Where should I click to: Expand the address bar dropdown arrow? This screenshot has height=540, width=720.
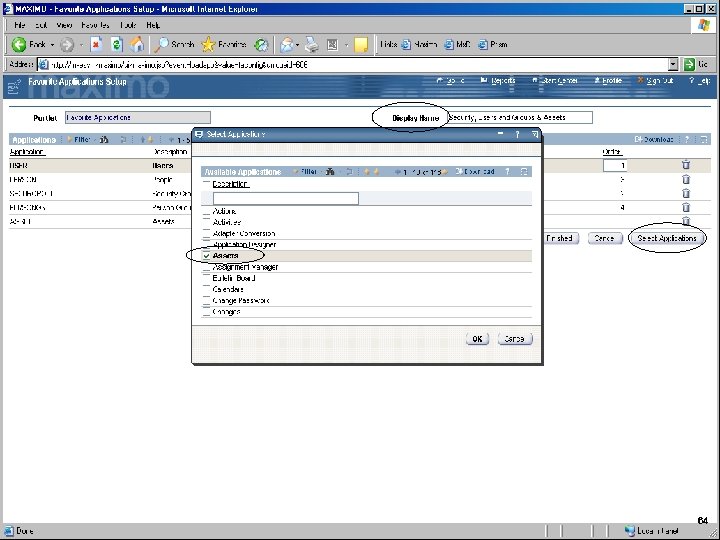(673, 65)
